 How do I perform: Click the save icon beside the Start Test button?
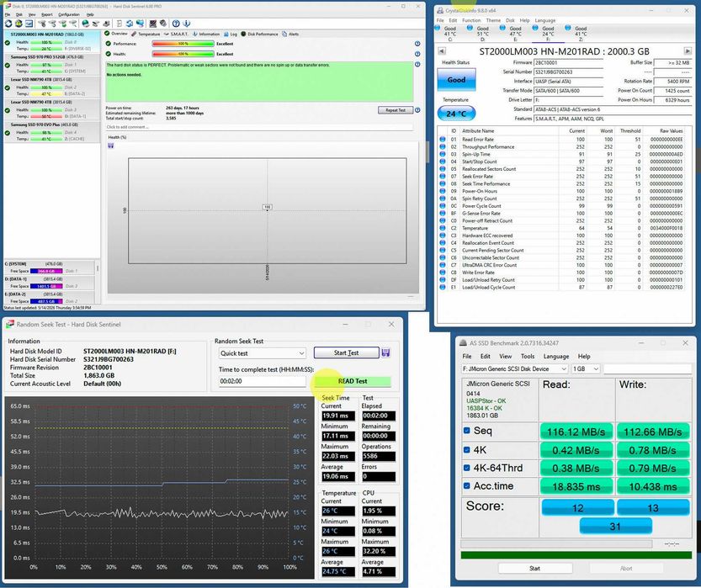(x=385, y=353)
